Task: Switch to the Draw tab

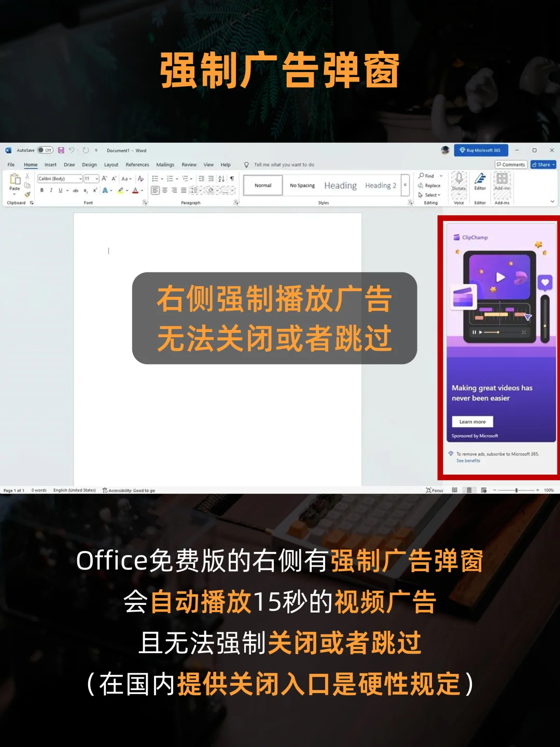Action: [69, 165]
